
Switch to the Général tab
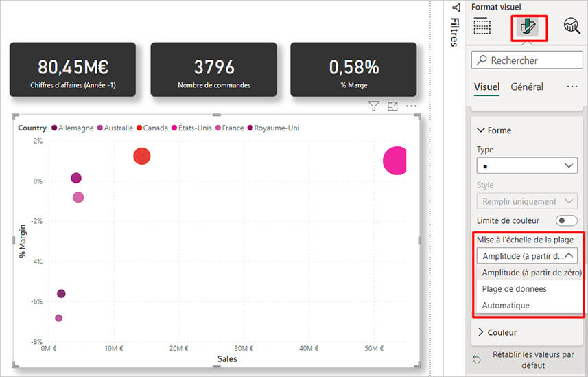[x=527, y=87]
